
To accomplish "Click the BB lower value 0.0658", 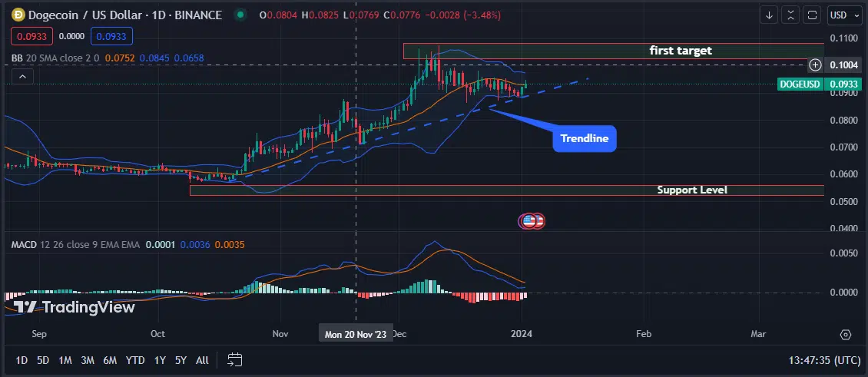I will (189, 58).
